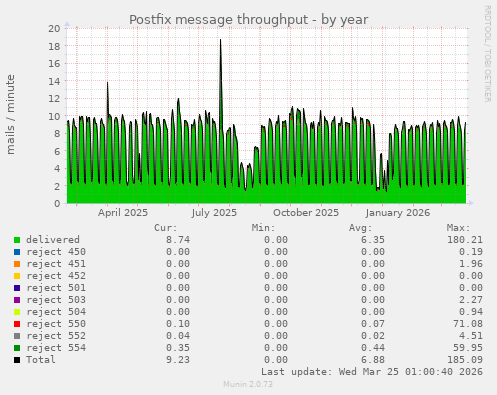Click the 'April 2025' x-axis label
This screenshot has width=497, height=395.
pyautogui.click(x=123, y=213)
